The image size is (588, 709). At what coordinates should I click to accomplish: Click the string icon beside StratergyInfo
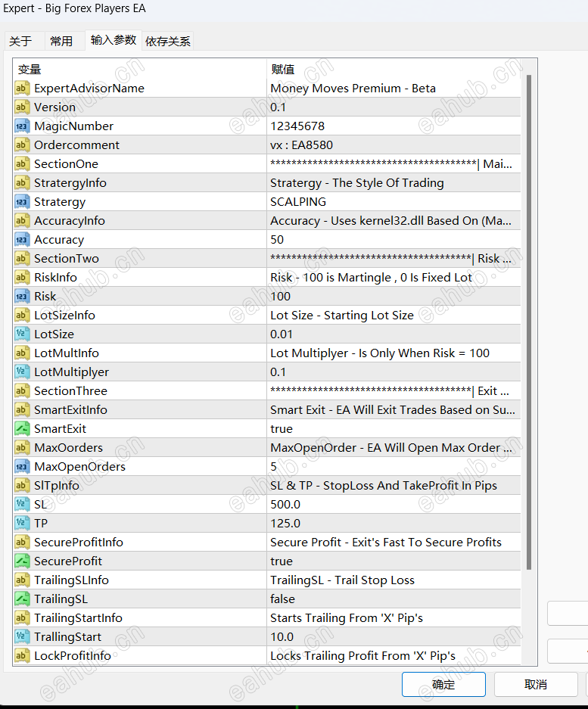pyautogui.click(x=22, y=183)
